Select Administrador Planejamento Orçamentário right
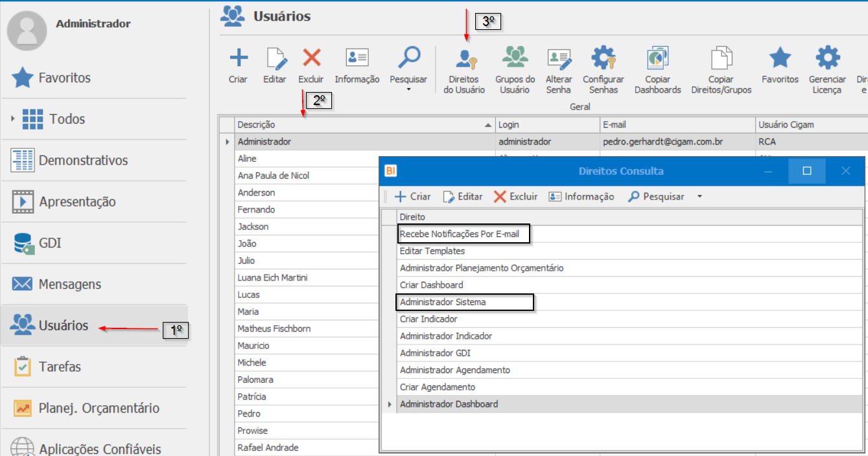 click(630, 268)
